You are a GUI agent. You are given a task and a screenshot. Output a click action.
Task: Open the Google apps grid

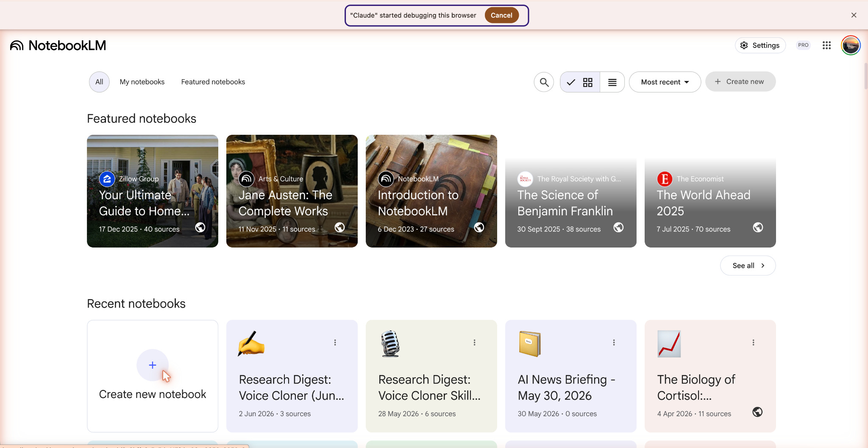[x=826, y=45]
